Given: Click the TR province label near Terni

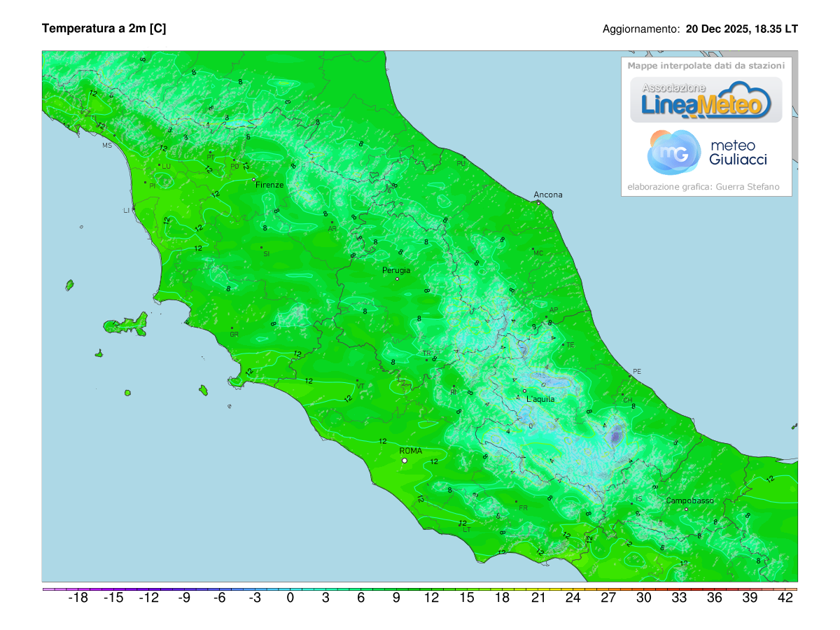Looking at the screenshot, I should click(428, 353).
